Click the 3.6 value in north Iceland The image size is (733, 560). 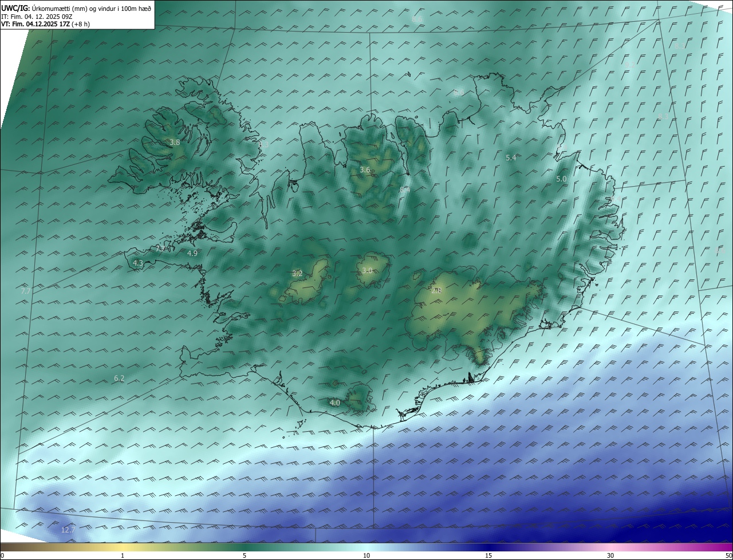(x=365, y=170)
